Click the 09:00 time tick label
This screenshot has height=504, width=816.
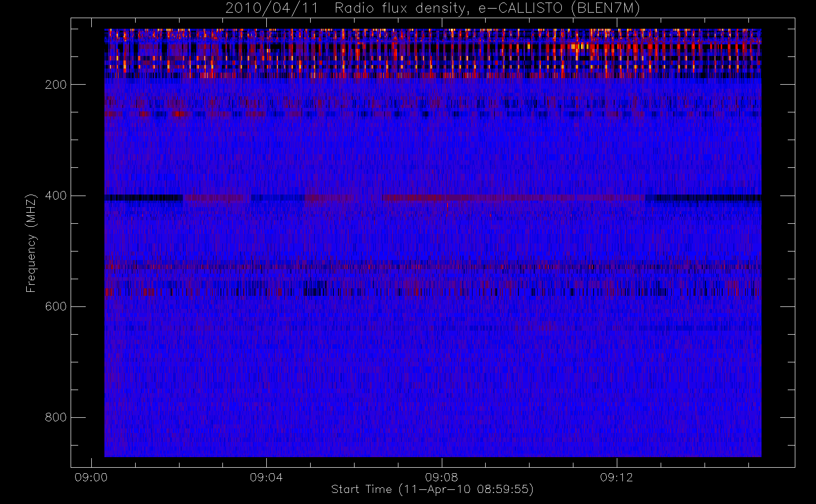pyautogui.click(x=91, y=477)
